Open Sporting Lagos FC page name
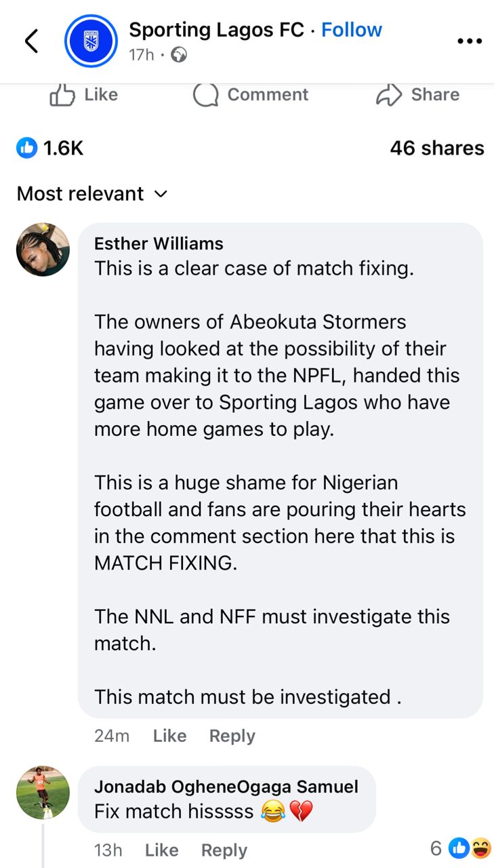494x868 pixels. (216, 30)
